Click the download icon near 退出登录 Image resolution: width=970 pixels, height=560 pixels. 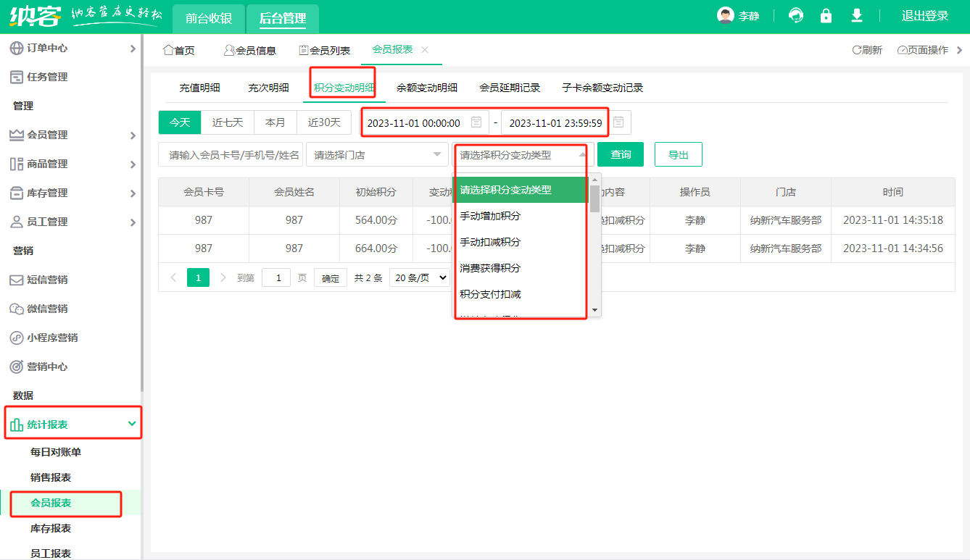(x=855, y=14)
